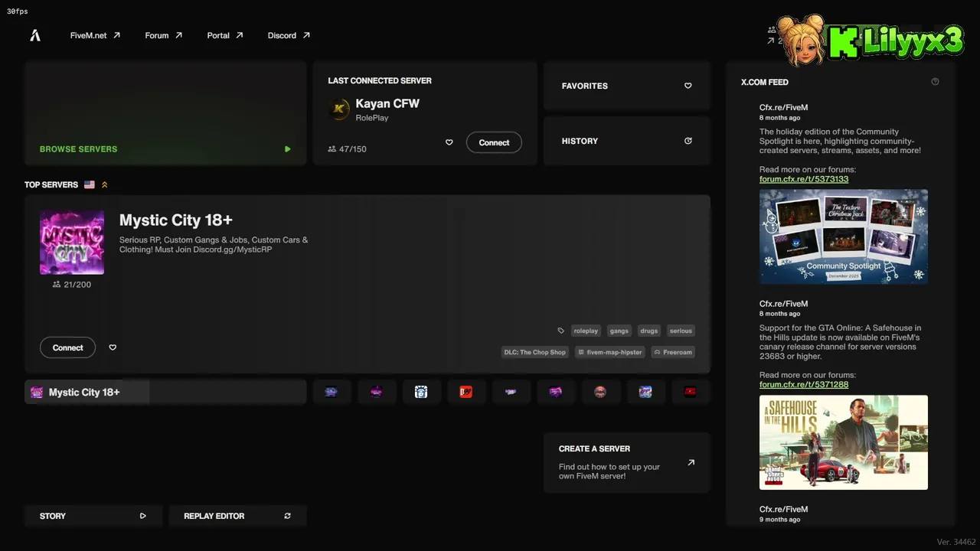Open the FiveM.net link
Screen dimensions: 980x551
[95, 35]
